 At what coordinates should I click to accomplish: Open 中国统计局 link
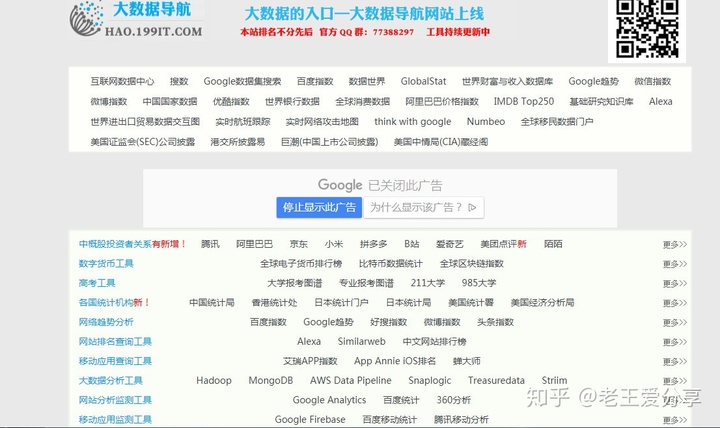[212, 303]
